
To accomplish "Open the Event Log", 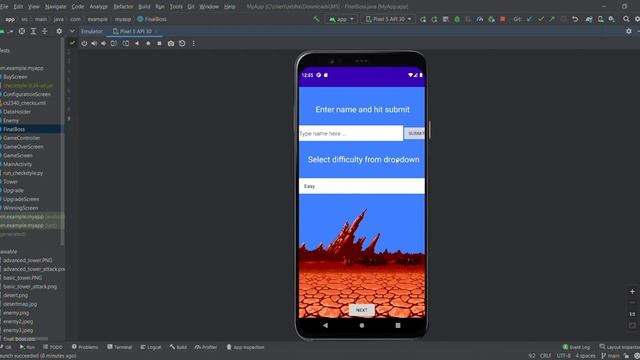I will click(576, 347).
